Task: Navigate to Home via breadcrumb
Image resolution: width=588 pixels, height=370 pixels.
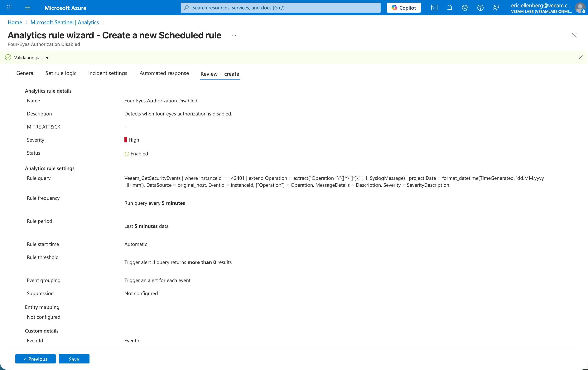Action: tap(15, 22)
